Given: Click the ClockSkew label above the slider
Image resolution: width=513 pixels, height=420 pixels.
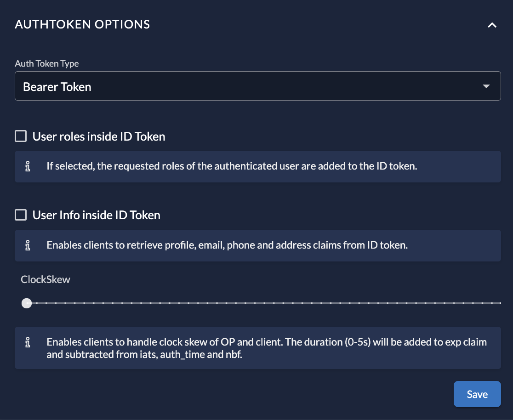Looking at the screenshot, I should tap(46, 279).
